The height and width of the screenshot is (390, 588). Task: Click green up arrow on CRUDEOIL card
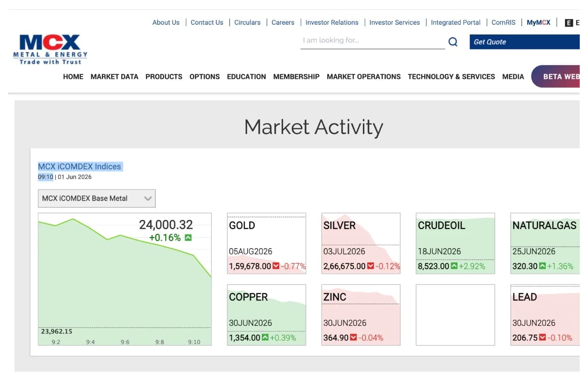point(454,266)
